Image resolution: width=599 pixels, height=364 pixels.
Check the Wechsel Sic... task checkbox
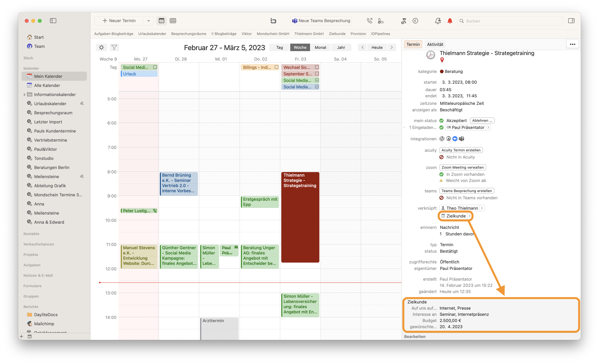pos(317,67)
